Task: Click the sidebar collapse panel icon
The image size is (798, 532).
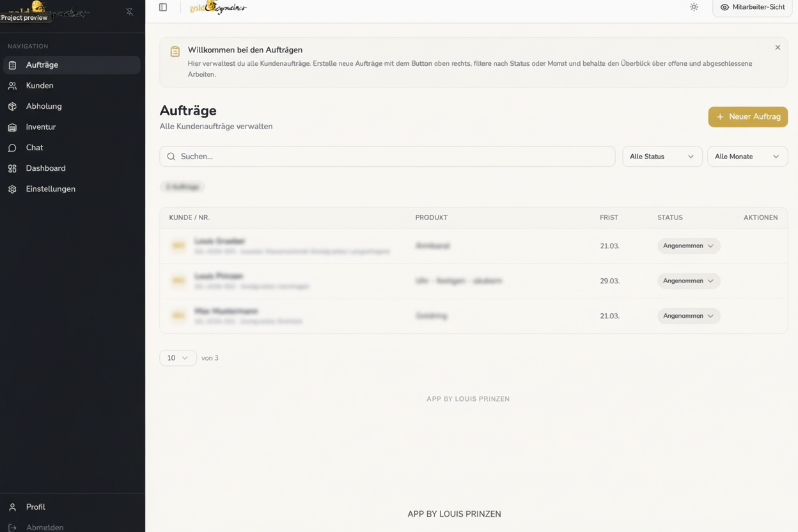Action: point(163,8)
